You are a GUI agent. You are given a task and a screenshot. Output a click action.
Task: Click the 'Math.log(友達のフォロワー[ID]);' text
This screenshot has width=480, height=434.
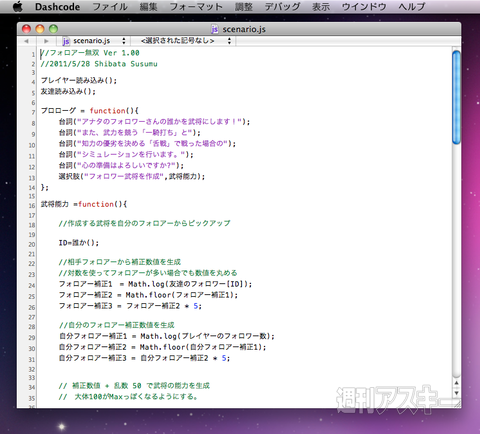[190, 284]
